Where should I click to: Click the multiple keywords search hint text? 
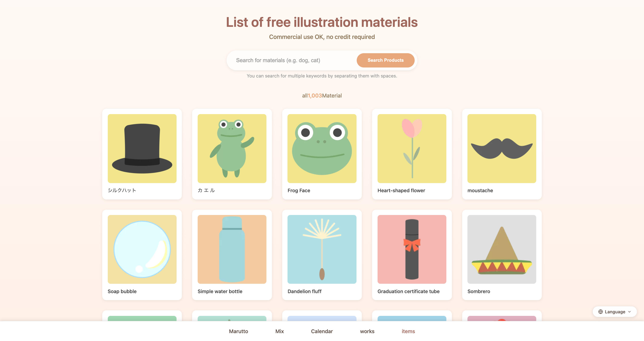click(x=322, y=76)
